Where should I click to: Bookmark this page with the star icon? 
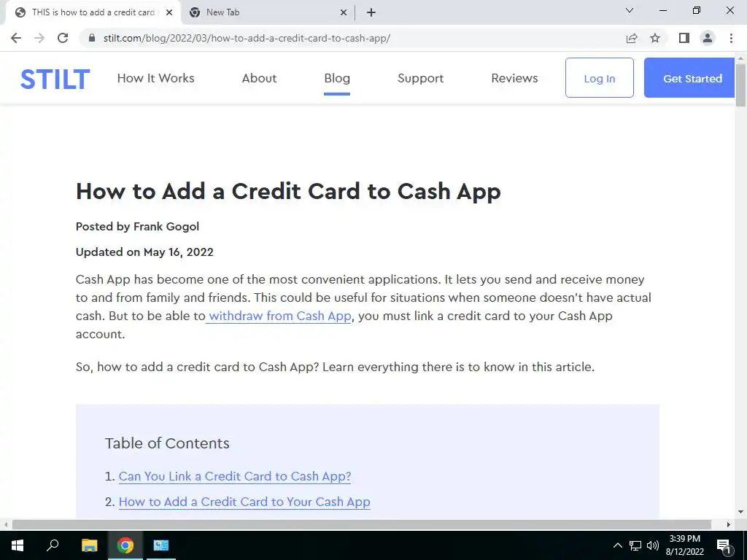(655, 38)
